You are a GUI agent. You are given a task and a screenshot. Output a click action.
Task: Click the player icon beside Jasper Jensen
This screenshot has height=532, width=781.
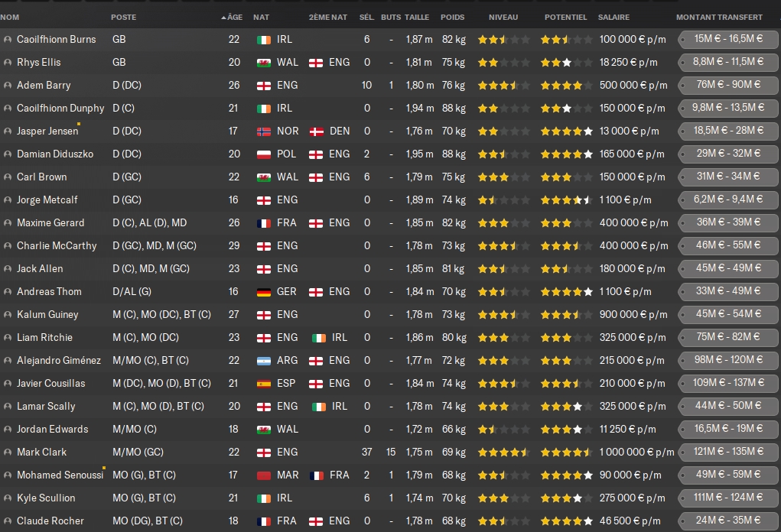click(x=8, y=131)
